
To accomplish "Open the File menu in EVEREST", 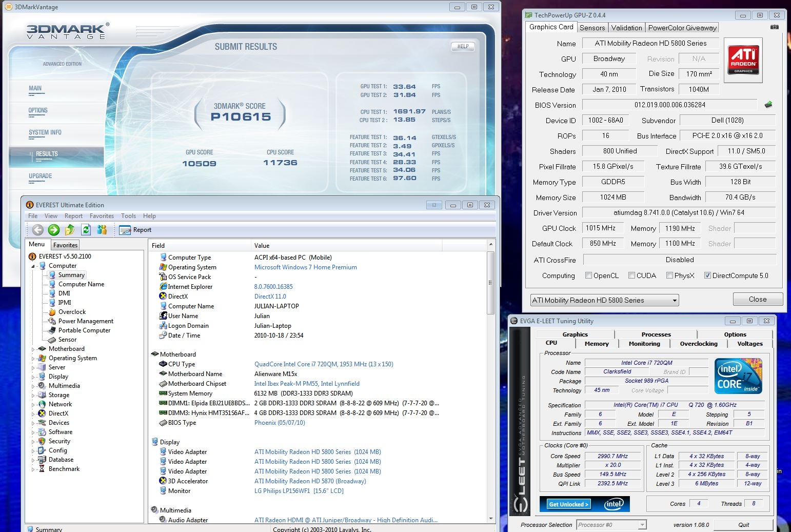I will tap(33, 216).
